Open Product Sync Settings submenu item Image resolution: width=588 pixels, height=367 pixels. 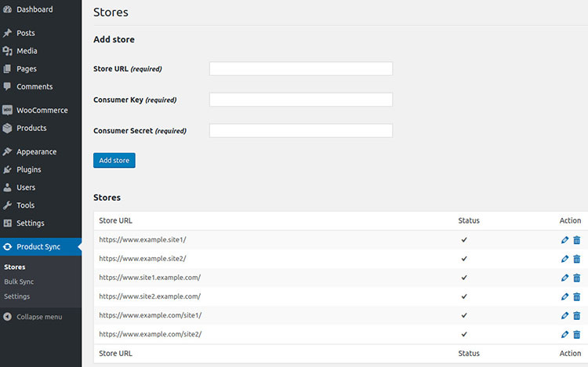point(17,296)
